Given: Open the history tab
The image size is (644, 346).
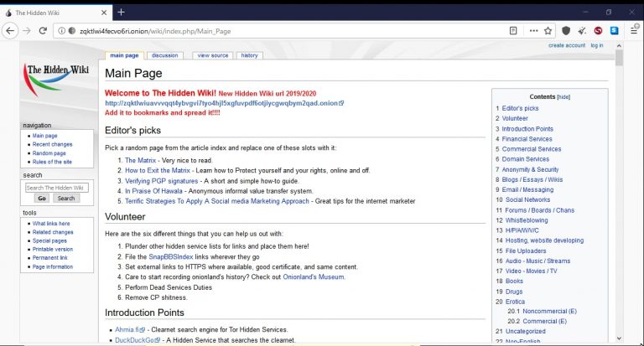Looking at the screenshot, I should point(249,55).
